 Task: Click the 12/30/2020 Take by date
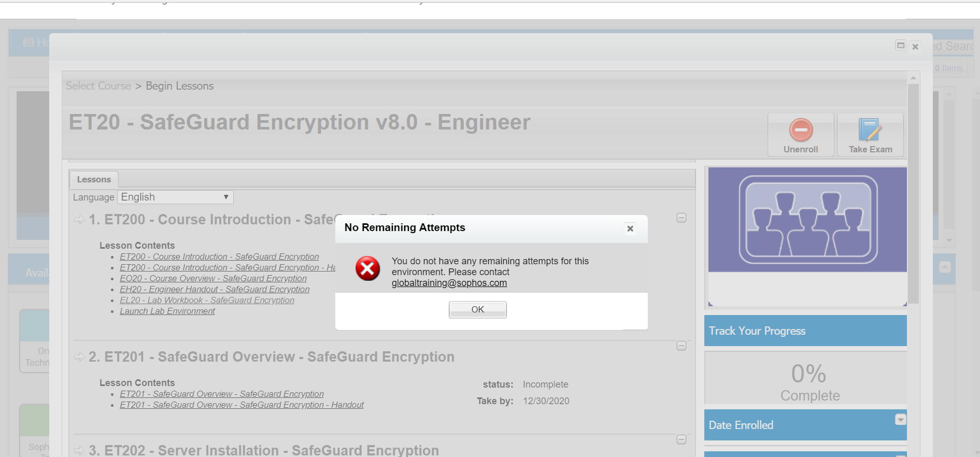point(546,401)
